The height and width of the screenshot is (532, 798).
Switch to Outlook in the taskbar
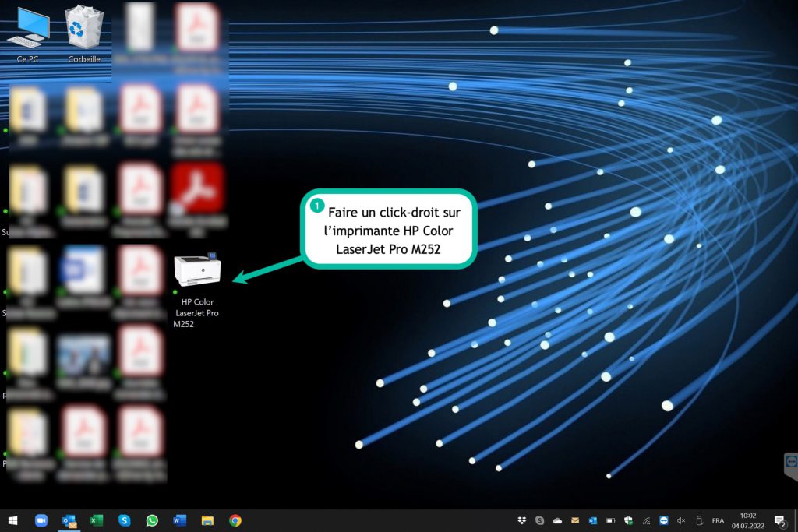pos(69,520)
